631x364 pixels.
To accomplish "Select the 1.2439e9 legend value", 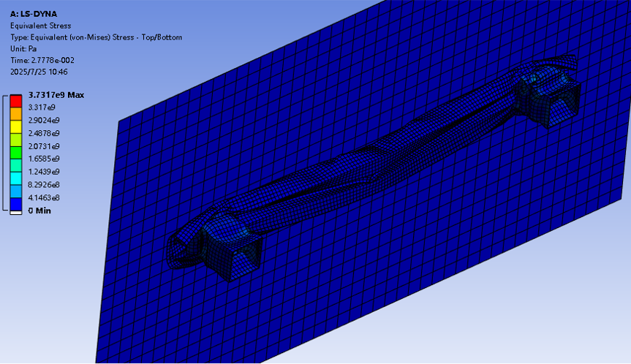I will click(x=44, y=172).
